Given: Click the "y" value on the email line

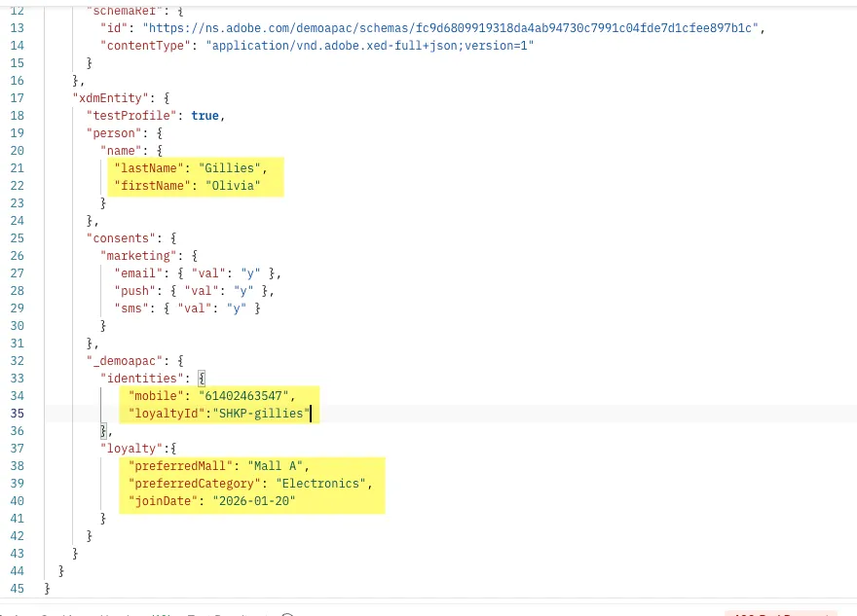Looking at the screenshot, I should (x=250, y=273).
